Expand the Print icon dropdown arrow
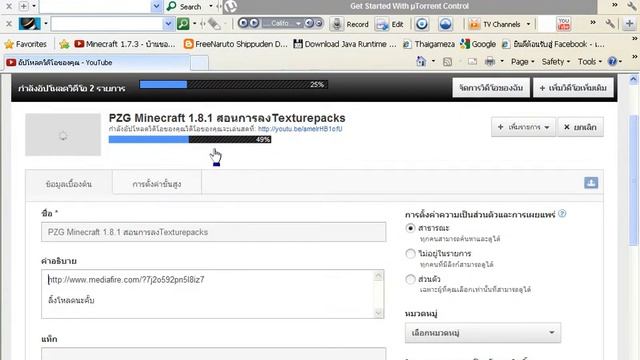This screenshot has width=640, height=360. (x=502, y=62)
